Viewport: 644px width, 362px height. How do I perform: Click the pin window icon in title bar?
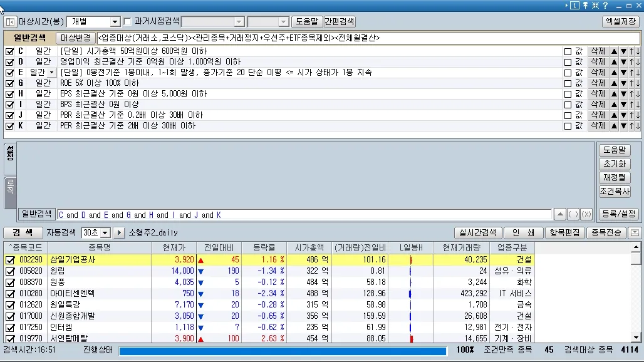click(585, 5)
